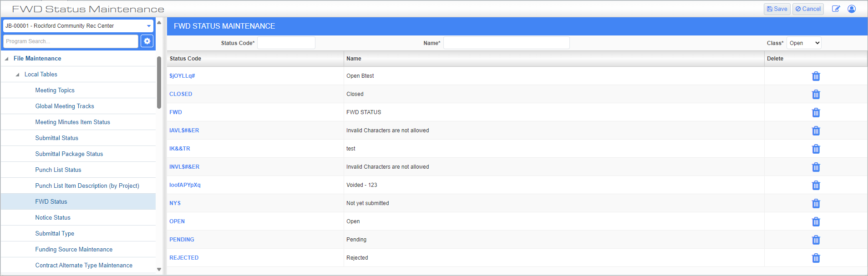868x276 pixels.
Task: Open the $jOYLLq# status code link
Action: [x=182, y=76]
